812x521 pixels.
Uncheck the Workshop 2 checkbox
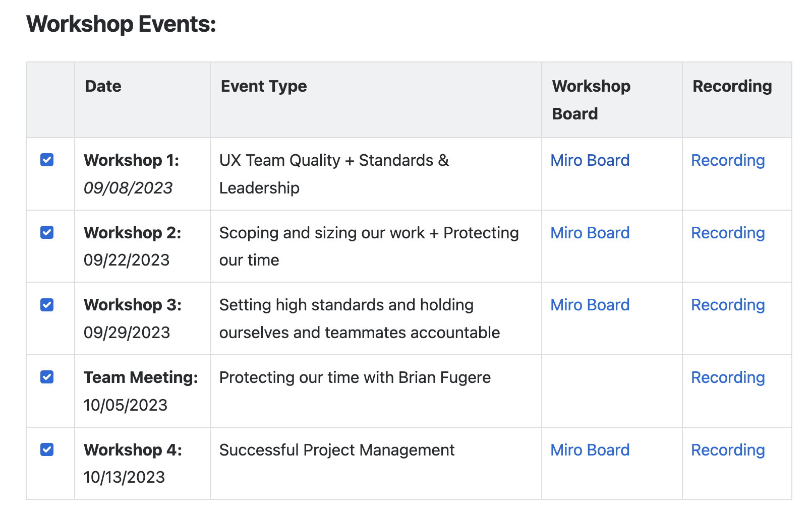pos(47,233)
